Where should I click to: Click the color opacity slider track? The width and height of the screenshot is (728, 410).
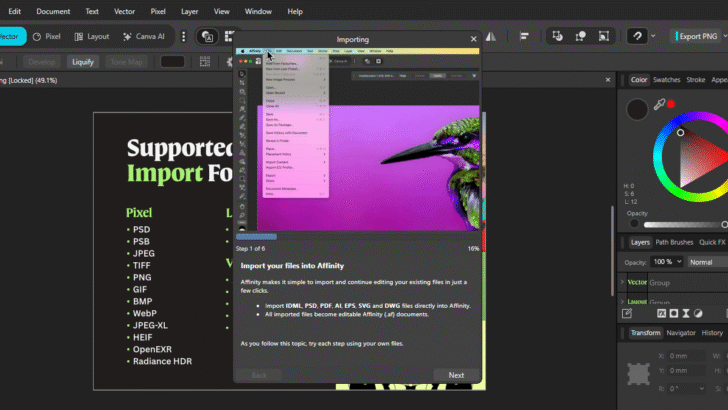685,225
